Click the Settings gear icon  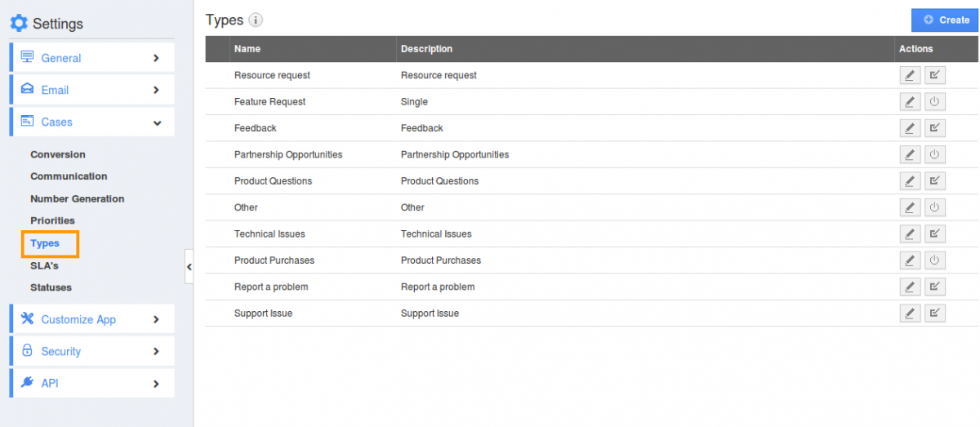pyautogui.click(x=19, y=23)
